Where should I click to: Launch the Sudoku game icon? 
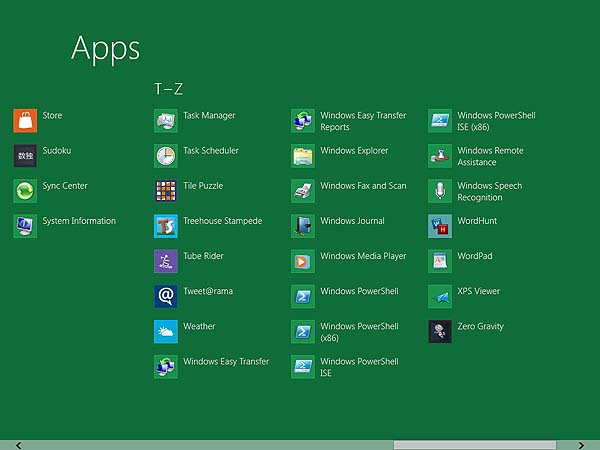click(25, 156)
